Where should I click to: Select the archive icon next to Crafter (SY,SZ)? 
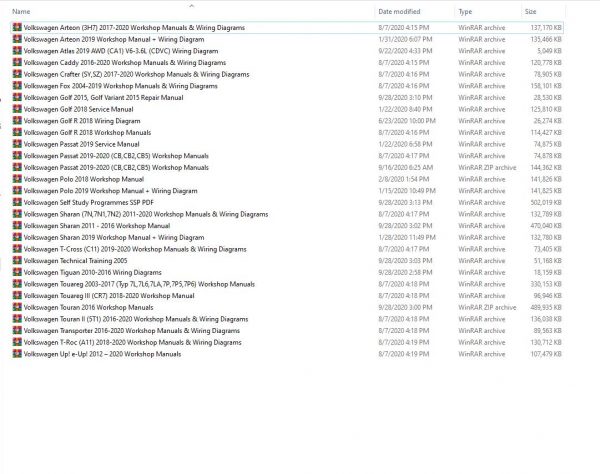point(17,74)
